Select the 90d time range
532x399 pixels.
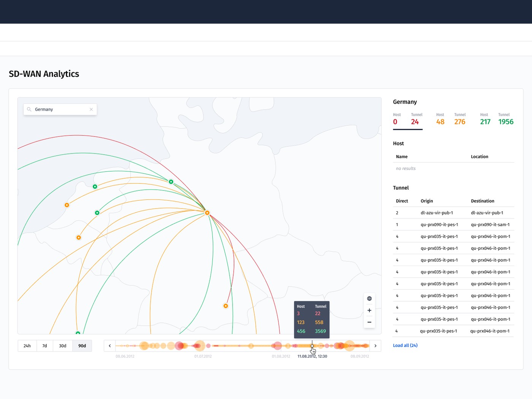pyautogui.click(x=82, y=346)
